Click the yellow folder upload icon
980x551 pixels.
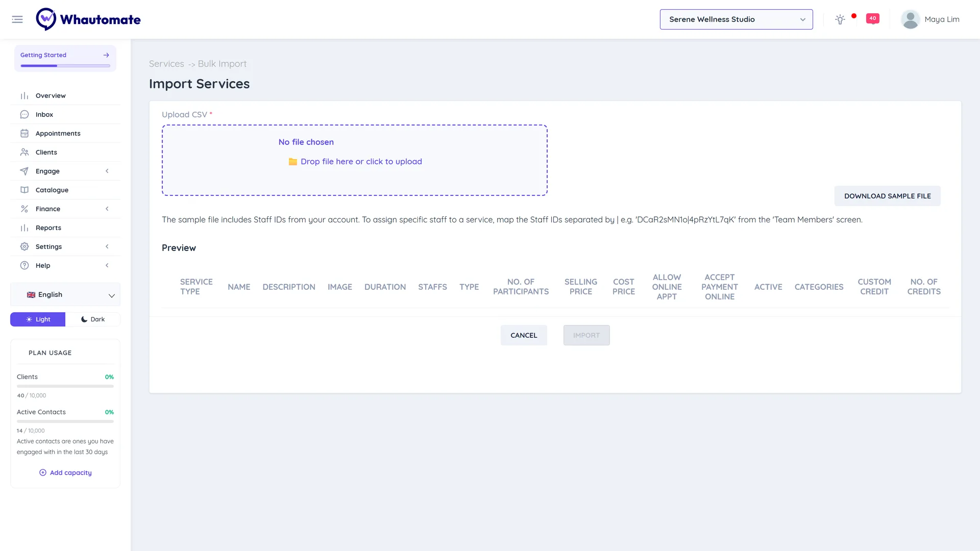click(293, 162)
